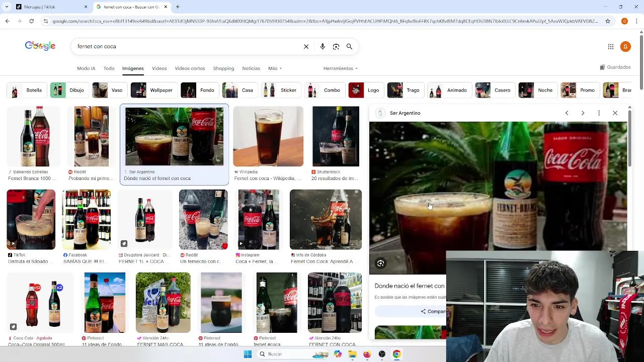Open the Chrome three-dot menu
The width and height of the screenshot is (644, 362).
tap(637, 21)
